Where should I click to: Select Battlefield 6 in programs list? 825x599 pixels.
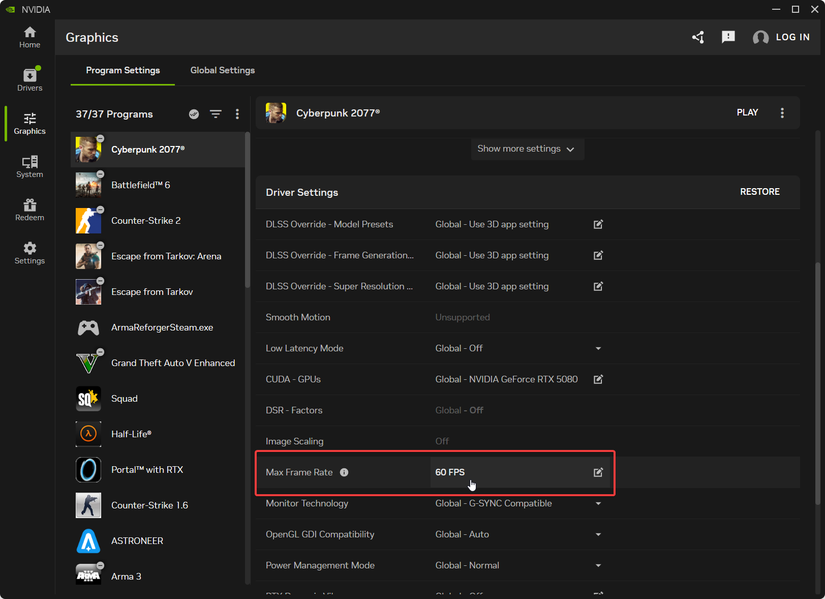point(157,185)
